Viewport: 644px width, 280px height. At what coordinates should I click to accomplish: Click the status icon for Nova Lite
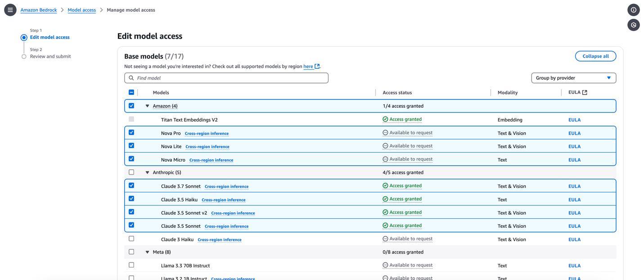coord(385,146)
